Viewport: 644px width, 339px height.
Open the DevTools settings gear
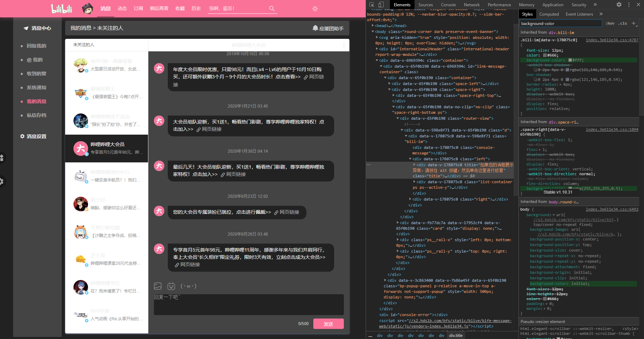coord(619,5)
